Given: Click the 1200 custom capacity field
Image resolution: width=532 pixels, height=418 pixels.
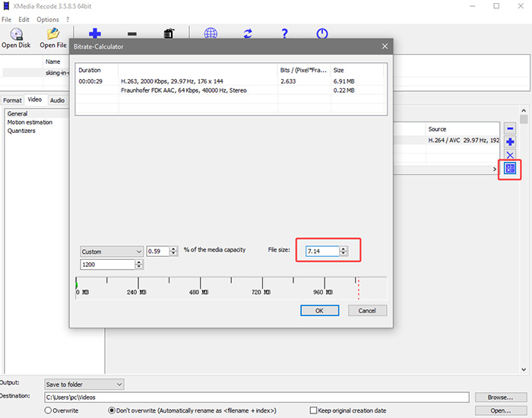Looking at the screenshot, I should (108, 264).
